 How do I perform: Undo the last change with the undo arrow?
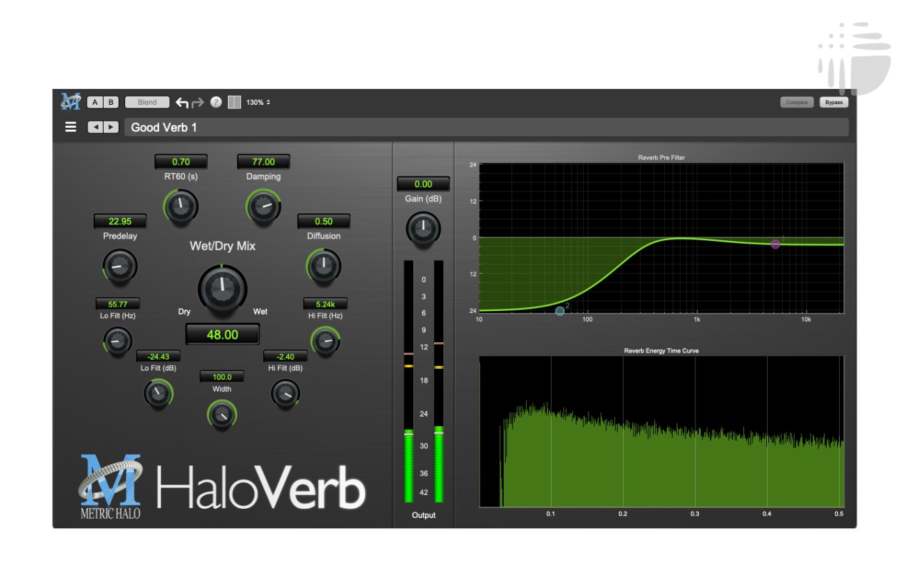[182, 103]
